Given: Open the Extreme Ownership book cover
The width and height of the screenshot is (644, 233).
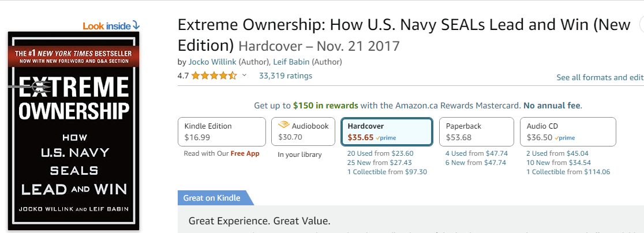Looking at the screenshot, I should pos(74,130).
